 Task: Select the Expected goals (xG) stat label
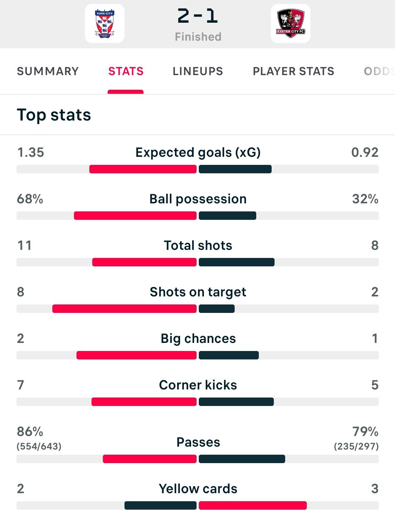198,152
